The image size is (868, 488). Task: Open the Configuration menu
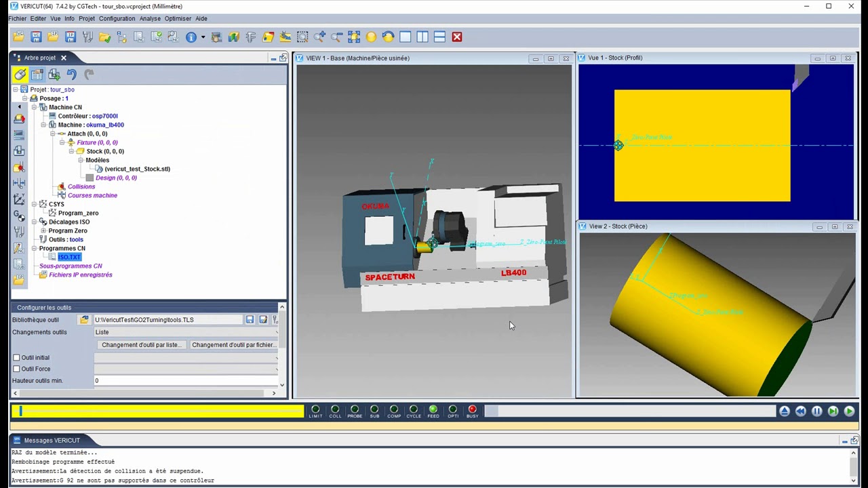[x=117, y=18]
